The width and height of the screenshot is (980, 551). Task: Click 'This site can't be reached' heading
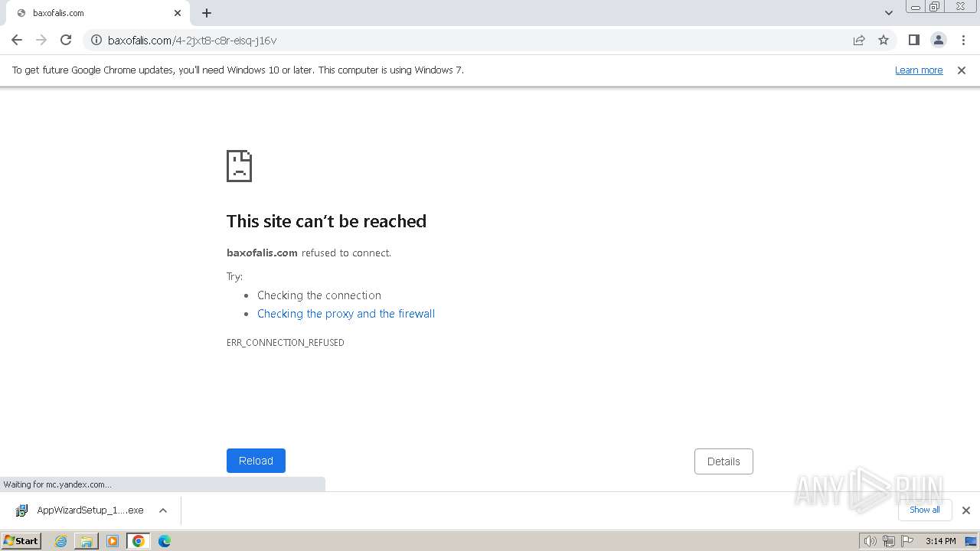click(x=326, y=221)
